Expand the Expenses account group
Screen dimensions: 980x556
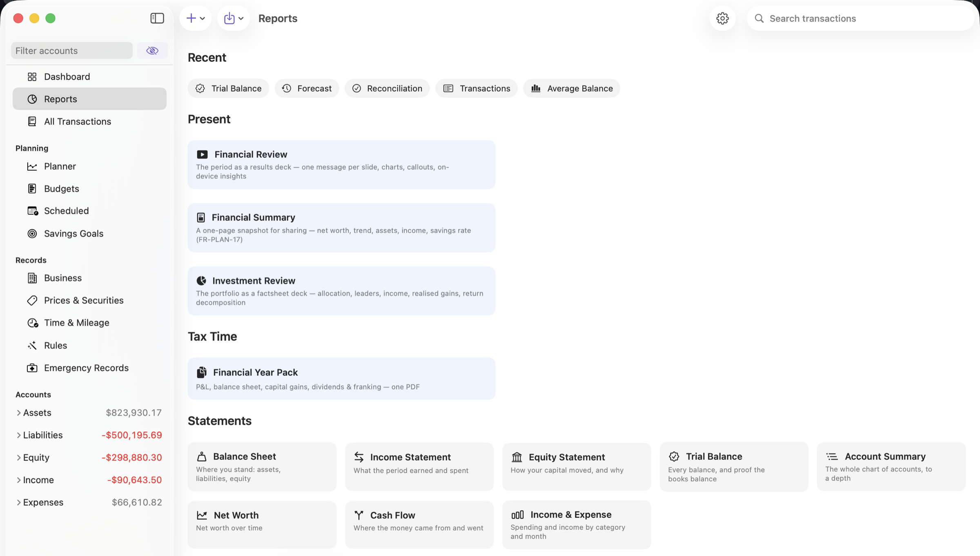click(x=18, y=503)
